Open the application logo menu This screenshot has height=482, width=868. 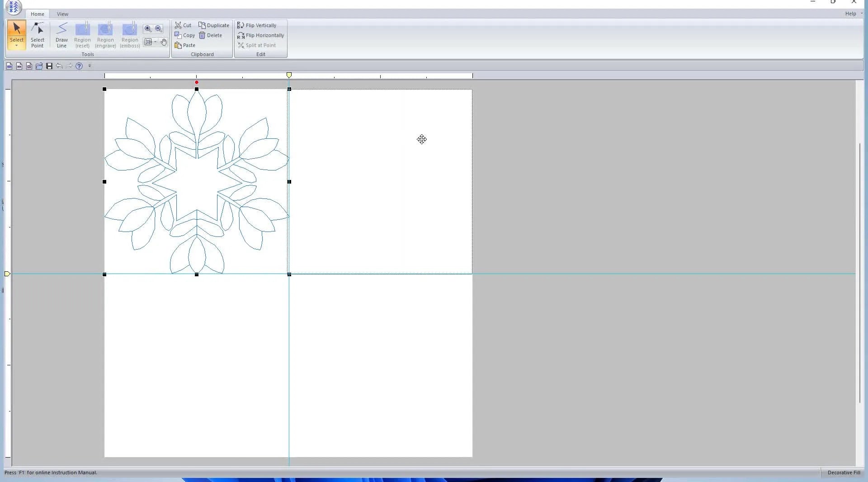[14, 7]
